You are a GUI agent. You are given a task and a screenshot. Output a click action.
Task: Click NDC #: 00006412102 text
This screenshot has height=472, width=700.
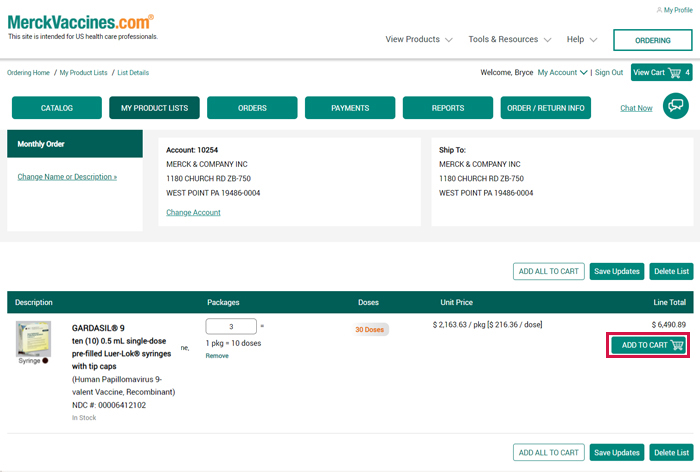pos(109,405)
